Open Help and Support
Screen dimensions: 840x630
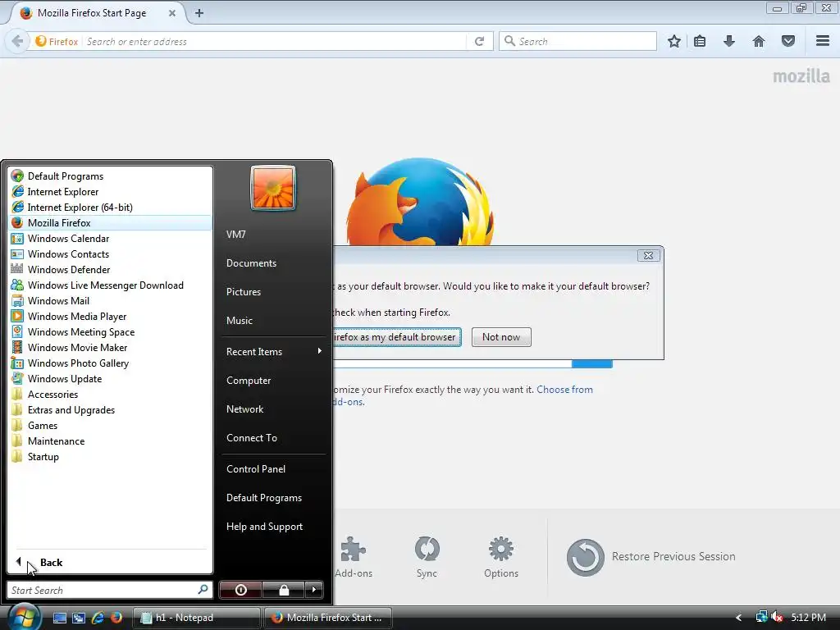click(274, 527)
